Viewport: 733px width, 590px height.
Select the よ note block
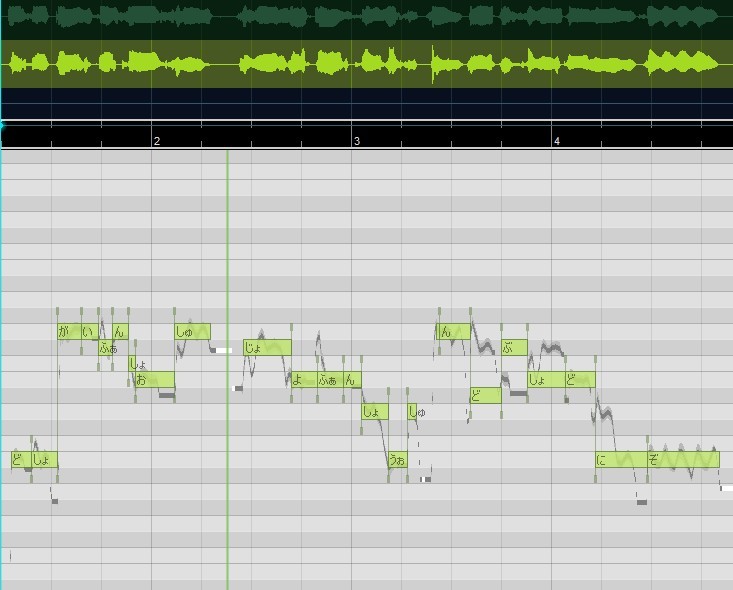(x=304, y=379)
